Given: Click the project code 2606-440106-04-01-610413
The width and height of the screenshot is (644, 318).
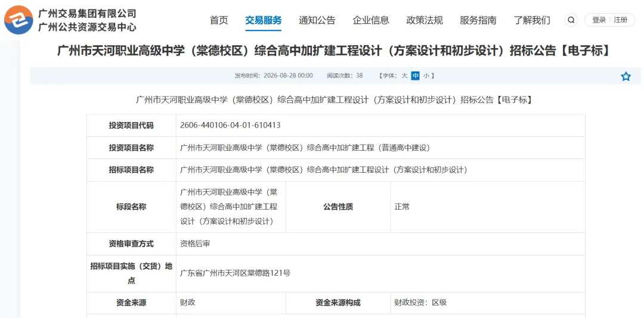Looking at the screenshot, I should pos(230,125).
